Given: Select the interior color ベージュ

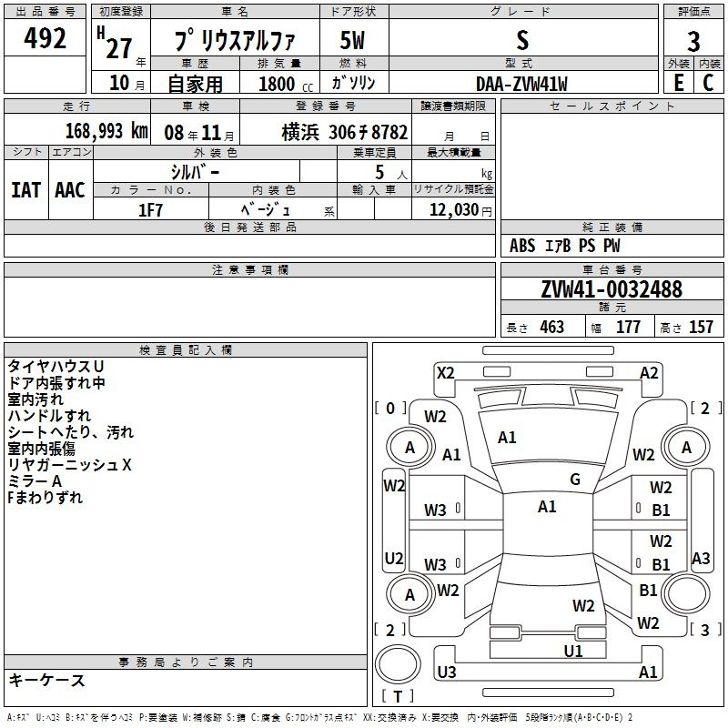Looking at the screenshot, I should [266, 210].
